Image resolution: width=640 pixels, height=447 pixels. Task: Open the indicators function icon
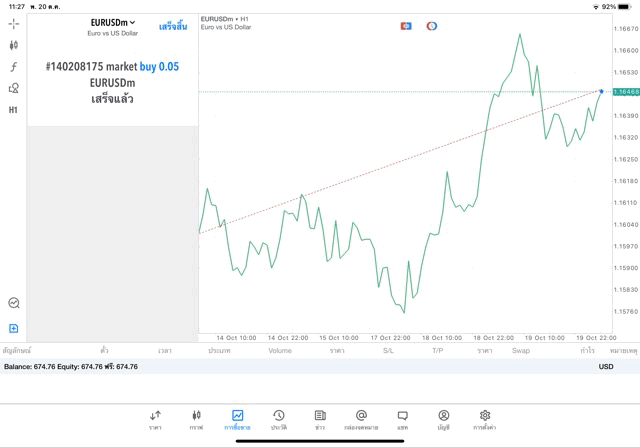13,67
